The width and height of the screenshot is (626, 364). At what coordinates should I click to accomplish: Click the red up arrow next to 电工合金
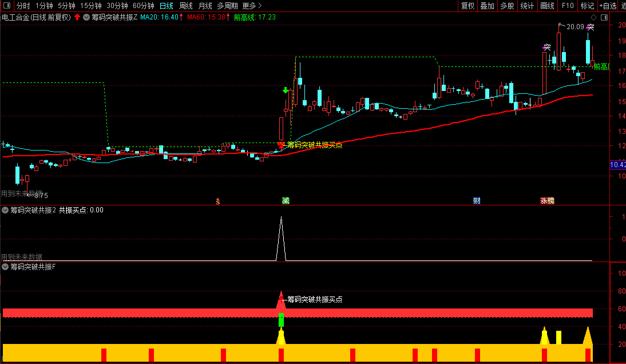[x=77, y=17]
